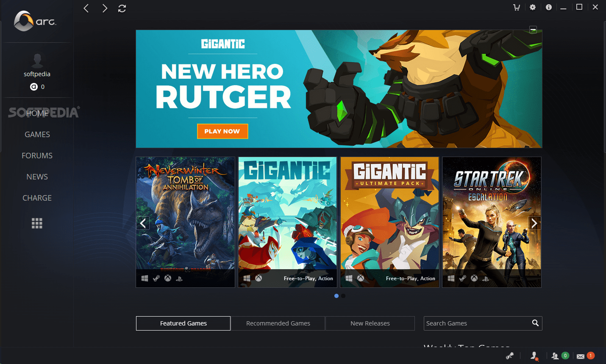Image resolution: width=606 pixels, height=364 pixels.
Task: Click the Steam icon on Star Trek card
Action: pyautogui.click(x=463, y=278)
